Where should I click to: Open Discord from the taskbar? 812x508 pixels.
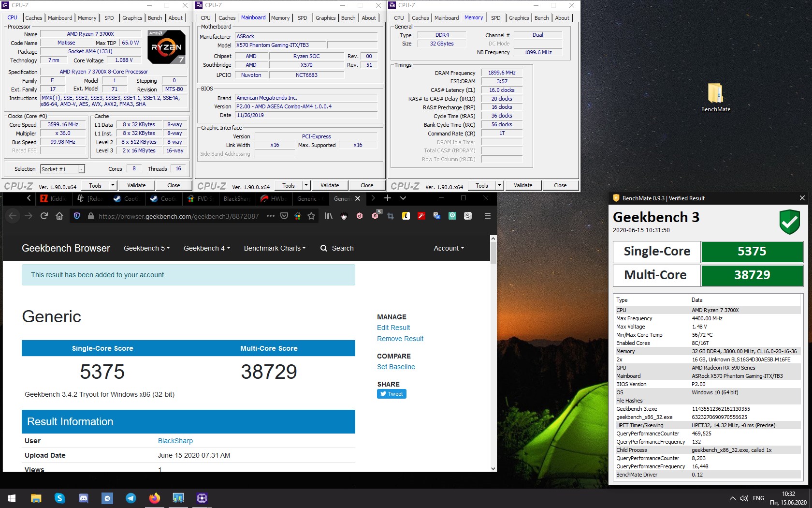pyautogui.click(x=83, y=498)
